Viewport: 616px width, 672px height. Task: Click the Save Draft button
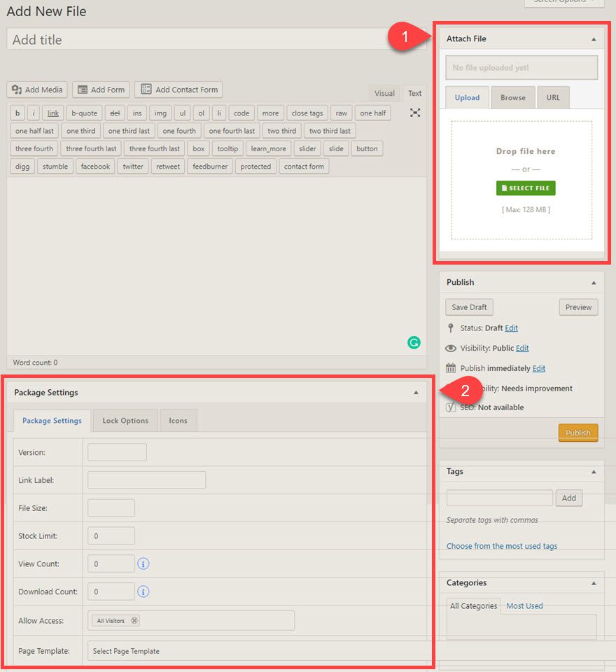(468, 307)
